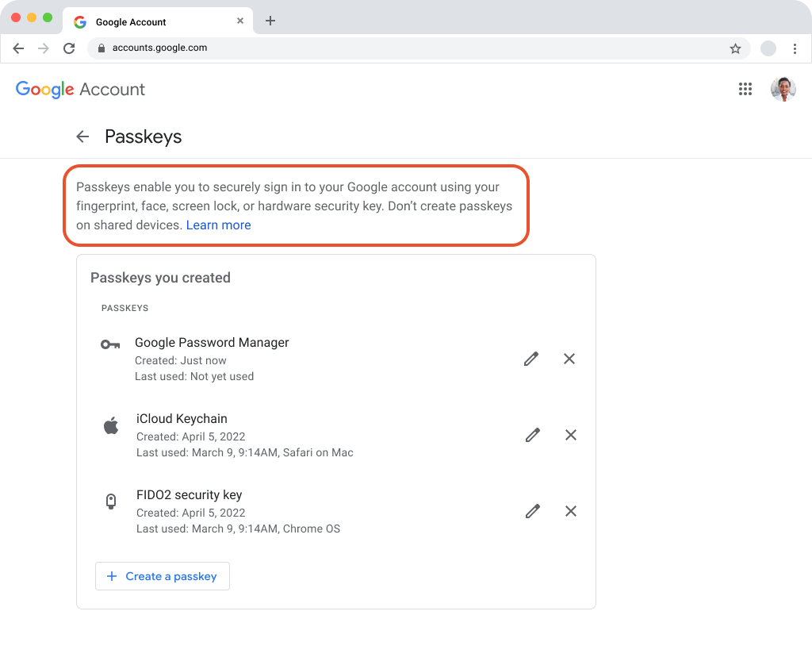Go back using the Passkeys back arrow

point(82,136)
